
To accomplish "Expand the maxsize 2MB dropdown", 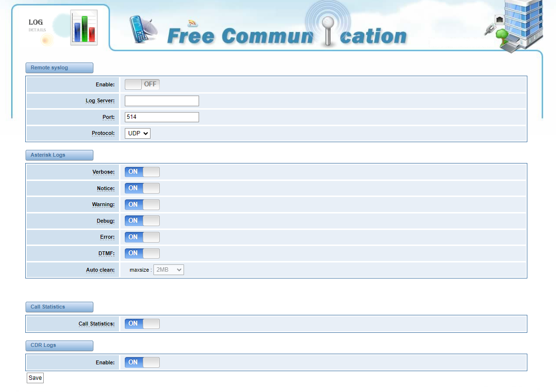I will point(168,270).
